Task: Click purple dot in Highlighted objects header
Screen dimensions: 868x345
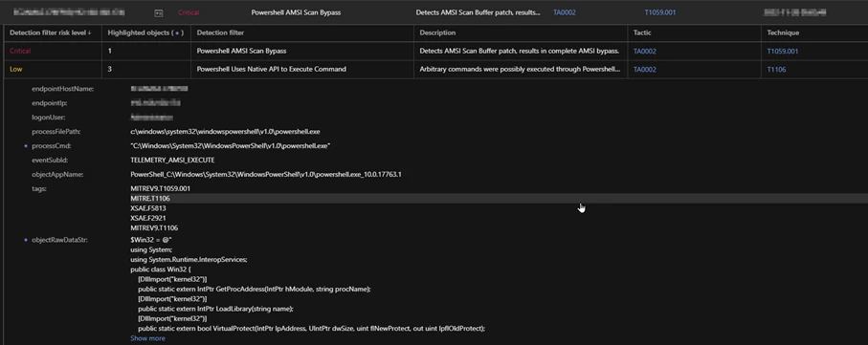Action: pyautogui.click(x=177, y=33)
